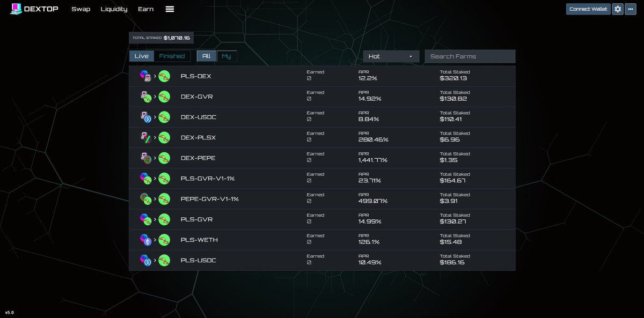
Task: Focus the Search Farms field
Action: [x=470, y=56]
